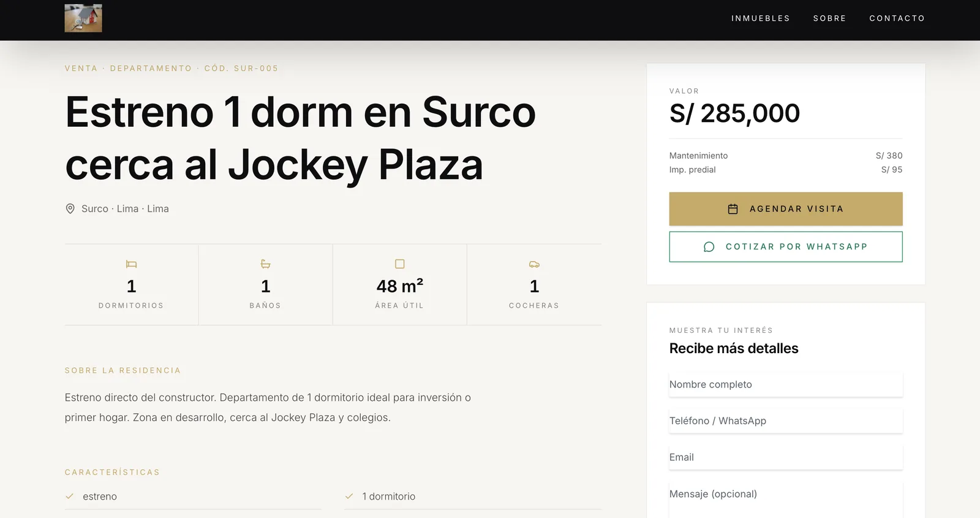Click the AGENDAR VISITA button label
The height and width of the screenshot is (518, 980).
coord(797,209)
